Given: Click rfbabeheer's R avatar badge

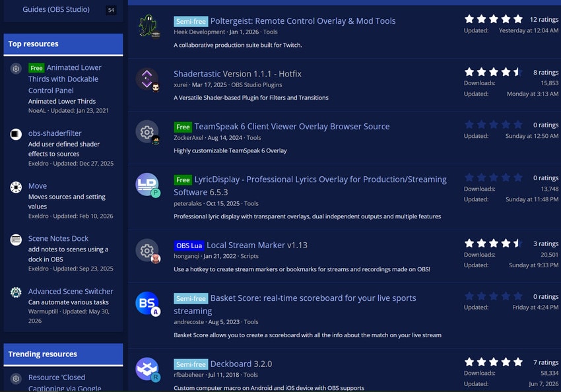Looking at the screenshot, I should pos(156,377).
